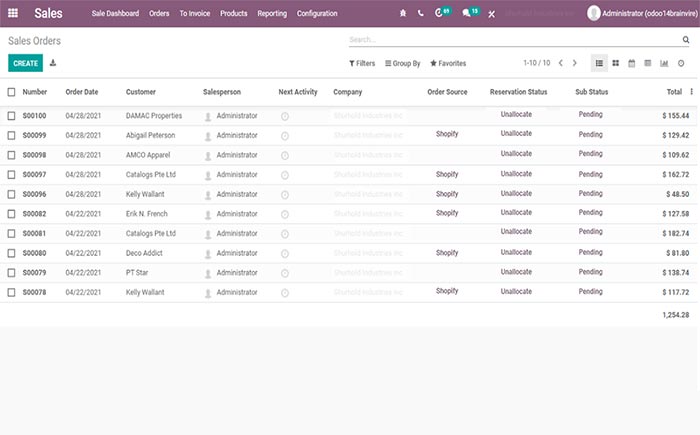Screen dimensions: 700x435
Task: Open the conversations chat bubble icon
Action: (x=467, y=14)
